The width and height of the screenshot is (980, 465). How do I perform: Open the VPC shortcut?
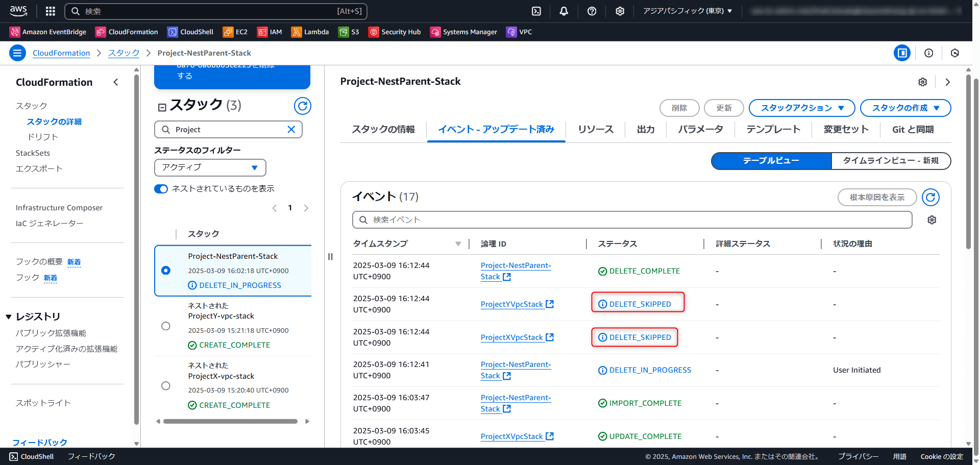click(519, 32)
